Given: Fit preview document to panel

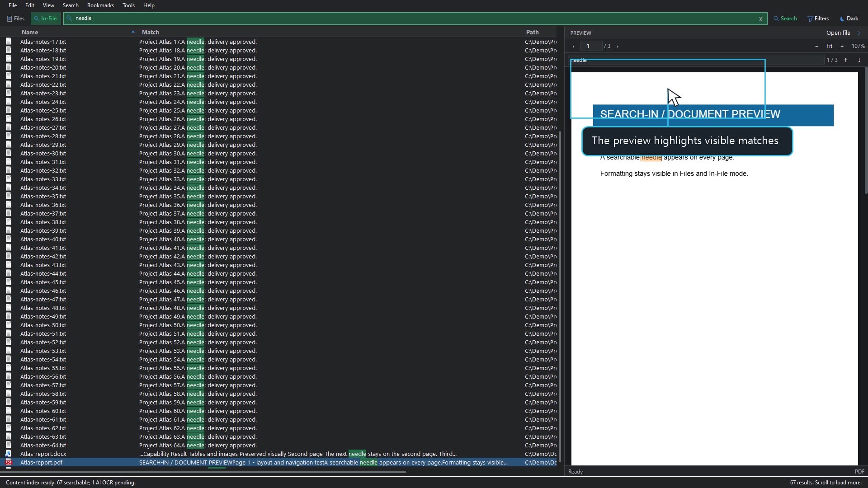Looking at the screenshot, I should tap(829, 46).
